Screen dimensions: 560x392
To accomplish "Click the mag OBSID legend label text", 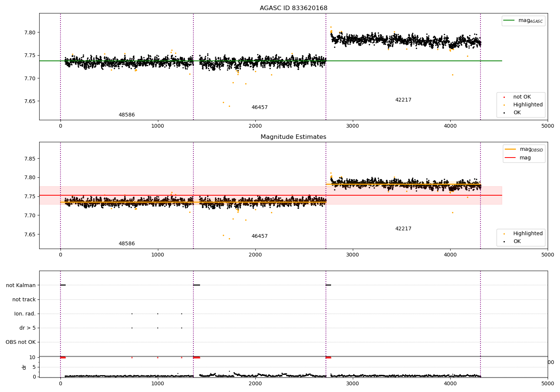I will 532,149.
